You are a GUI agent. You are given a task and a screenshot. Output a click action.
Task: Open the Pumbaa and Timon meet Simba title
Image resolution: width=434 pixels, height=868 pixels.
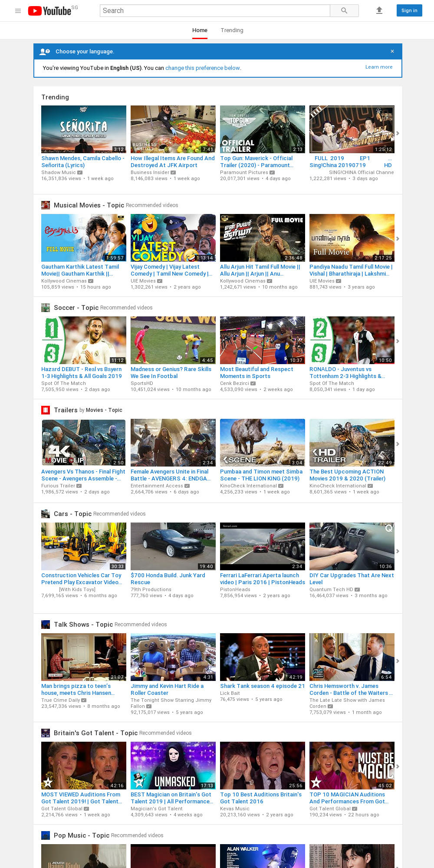(261, 475)
